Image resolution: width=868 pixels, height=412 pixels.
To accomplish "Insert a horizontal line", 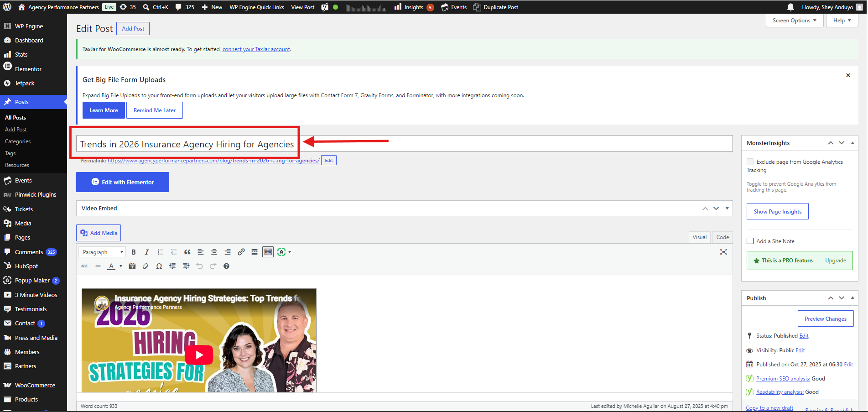I will (98, 266).
